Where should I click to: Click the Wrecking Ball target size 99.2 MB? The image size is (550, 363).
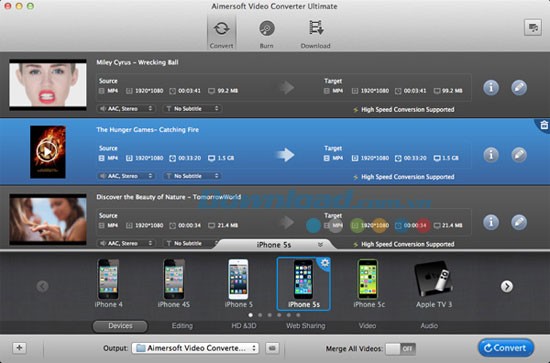point(452,91)
